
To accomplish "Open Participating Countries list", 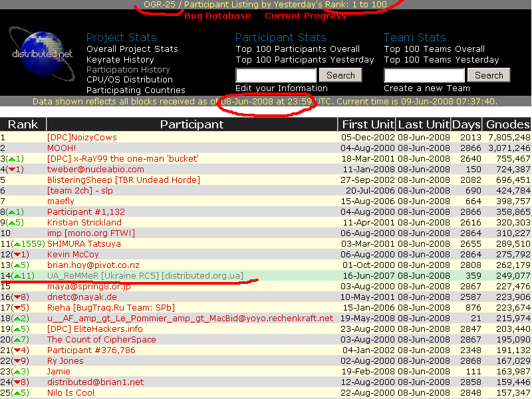I will click(136, 90).
